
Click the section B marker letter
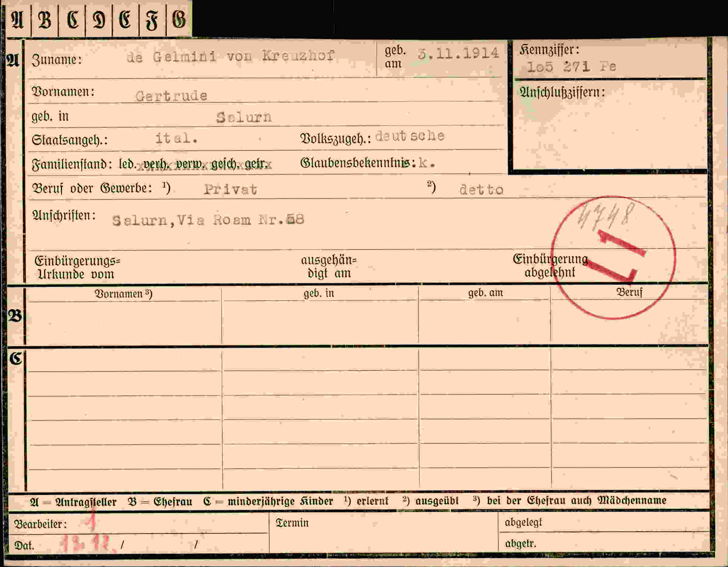[15, 316]
